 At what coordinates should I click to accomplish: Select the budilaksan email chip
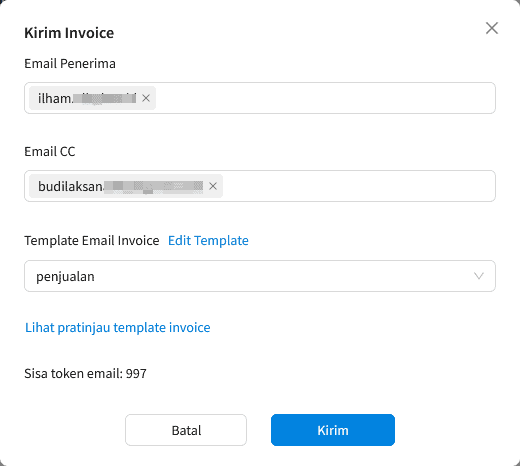(x=120, y=186)
